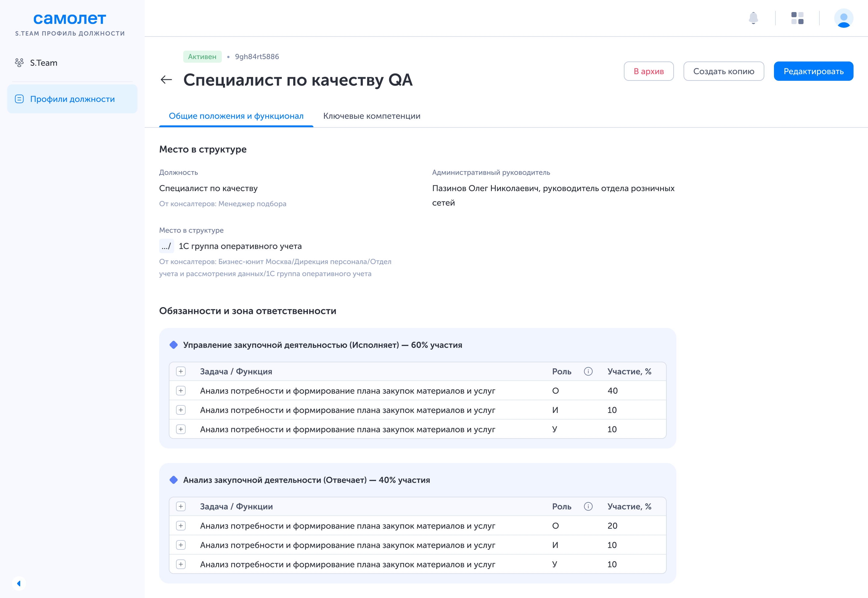Click the blue diamond beside Управление закупочной деятельностью
Viewport: 868px width, 598px height.
click(174, 345)
